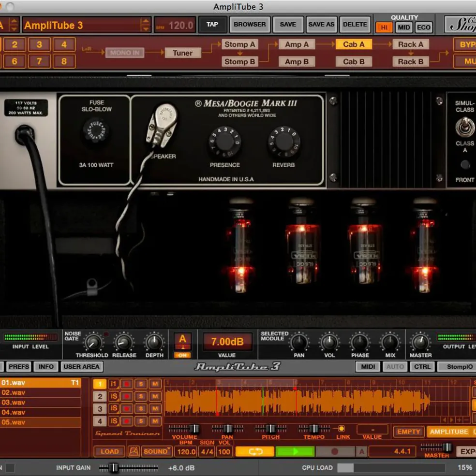Click the IS input button on track 3
Viewport: 476px width, 476px height.
(x=113, y=409)
